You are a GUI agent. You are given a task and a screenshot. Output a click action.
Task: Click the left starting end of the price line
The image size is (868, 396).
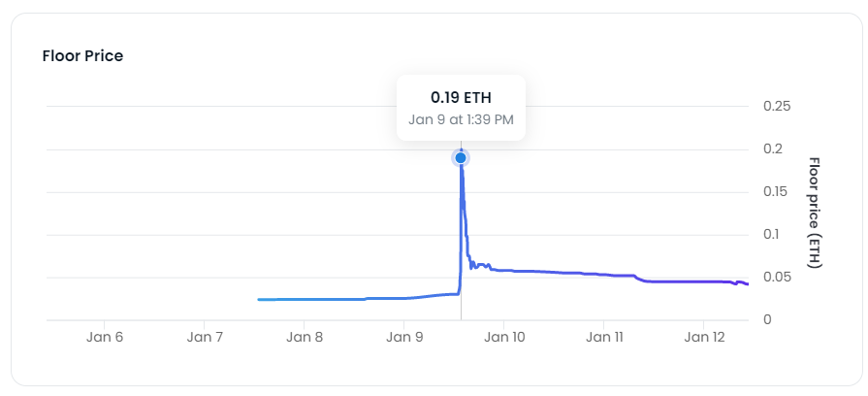[260, 300]
